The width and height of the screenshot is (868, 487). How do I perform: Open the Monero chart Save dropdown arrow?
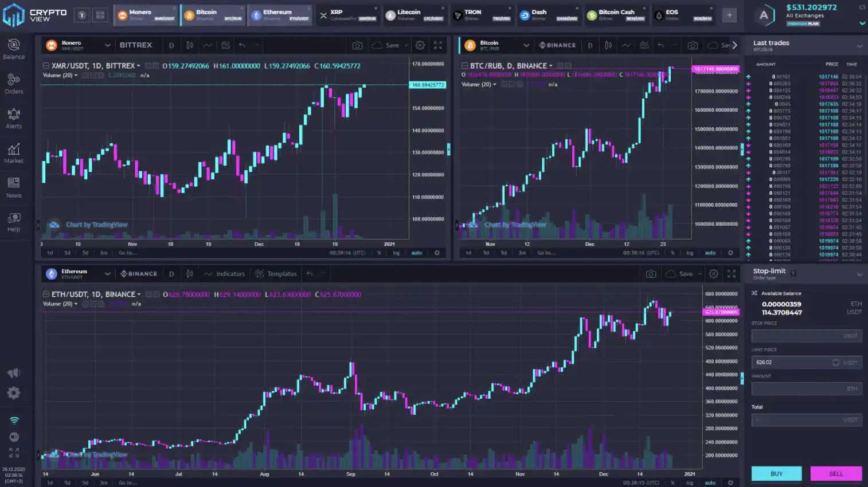pyautogui.click(x=406, y=45)
